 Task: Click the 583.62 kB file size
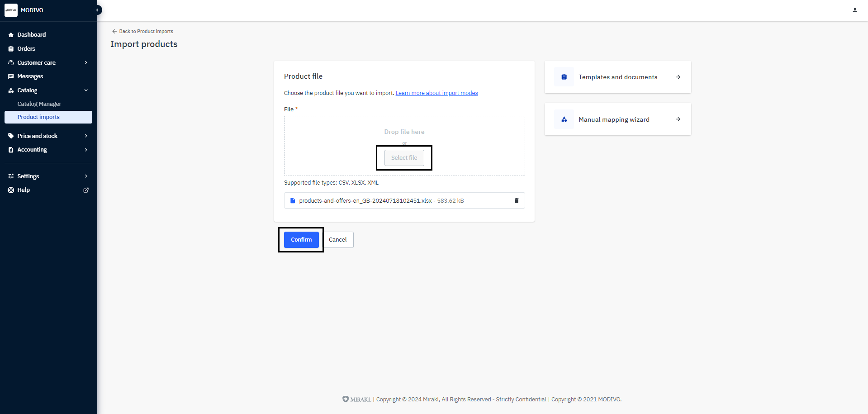pos(451,200)
